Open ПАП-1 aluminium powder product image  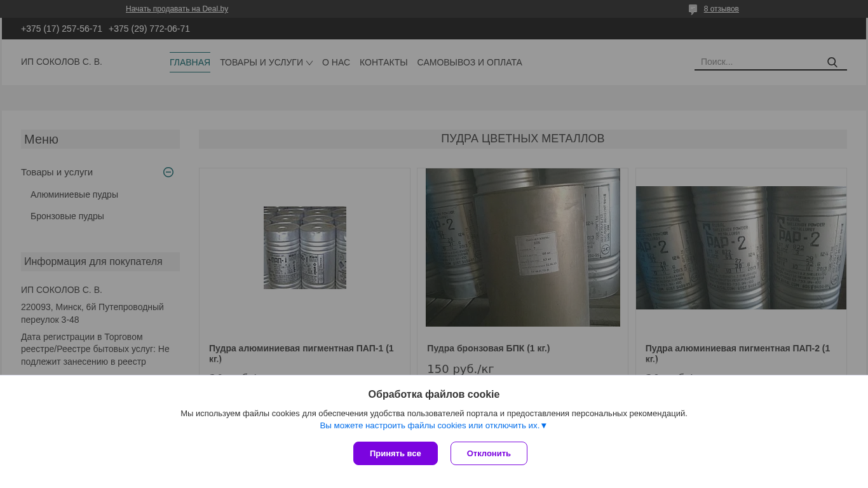pos(305,248)
